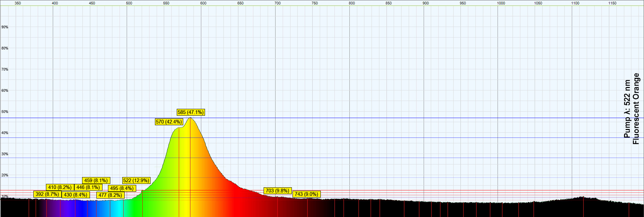
Task: Click the 500 wavelength axis label
Action: point(129,3)
